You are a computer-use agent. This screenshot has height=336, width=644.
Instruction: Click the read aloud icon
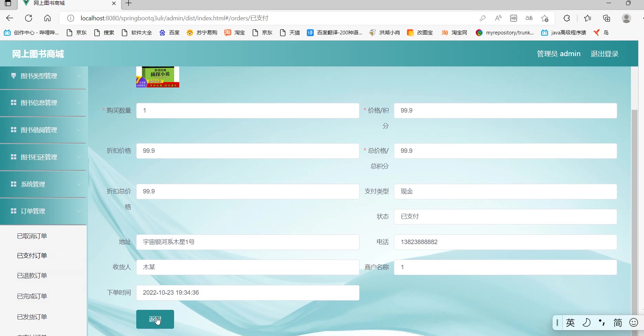pyautogui.click(x=498, y=18)
